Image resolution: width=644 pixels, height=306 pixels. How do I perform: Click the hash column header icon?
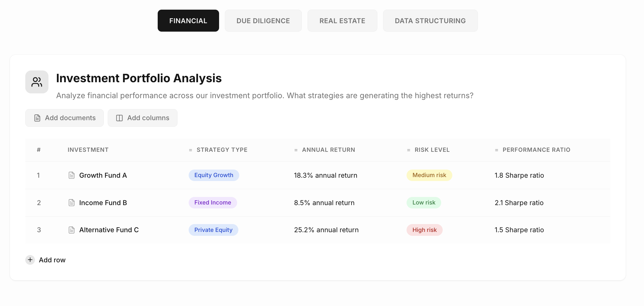click(x=39, y=149)
